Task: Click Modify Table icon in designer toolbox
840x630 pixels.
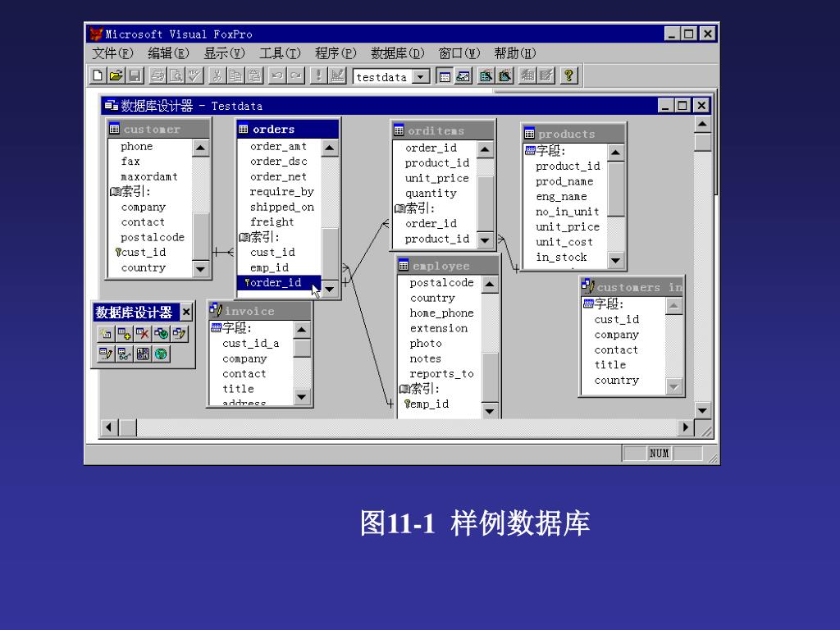Action: coord(106,354)
